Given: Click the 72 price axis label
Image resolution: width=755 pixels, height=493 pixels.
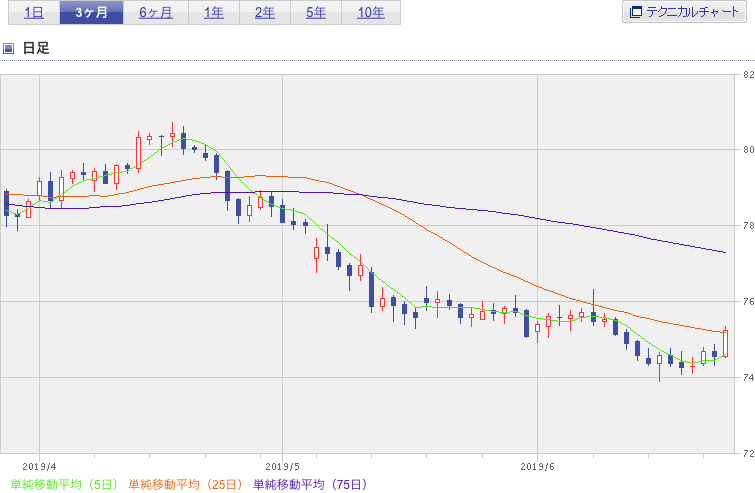Looking at the screenshot, I should click(x=749, y=453).
